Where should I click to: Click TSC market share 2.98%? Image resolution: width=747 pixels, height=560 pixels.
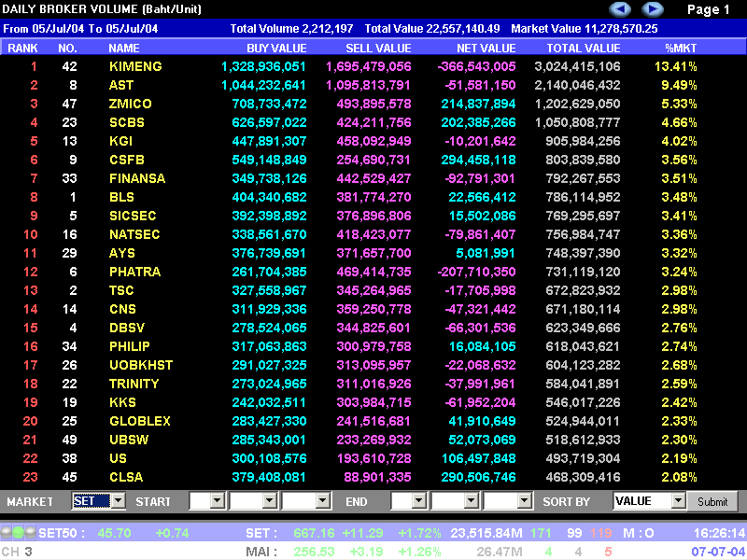click(679, 290)
